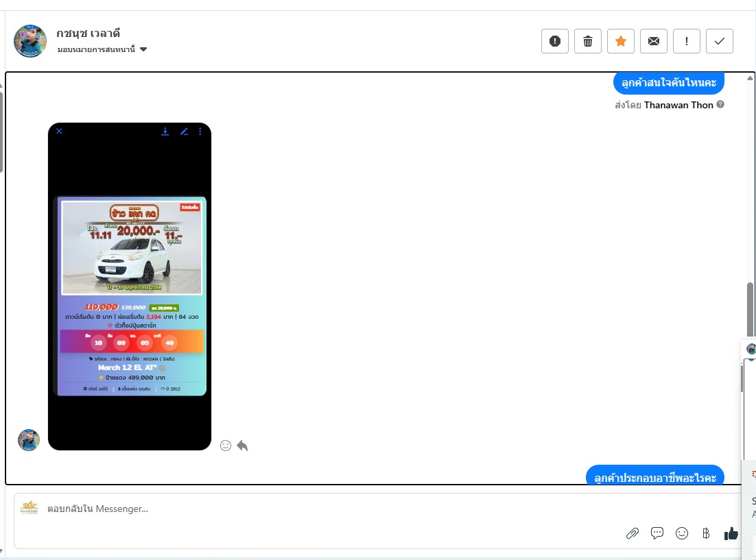This screenshot has width=756, height=560.
Task: Attach a file with paperclip icon
Action: coord(632,533)
